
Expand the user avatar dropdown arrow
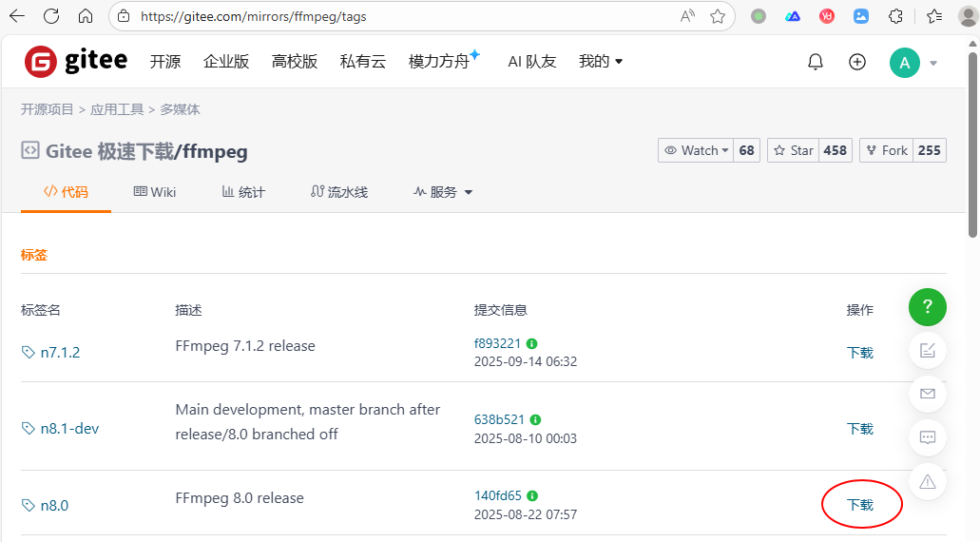[x=933, y=63]
